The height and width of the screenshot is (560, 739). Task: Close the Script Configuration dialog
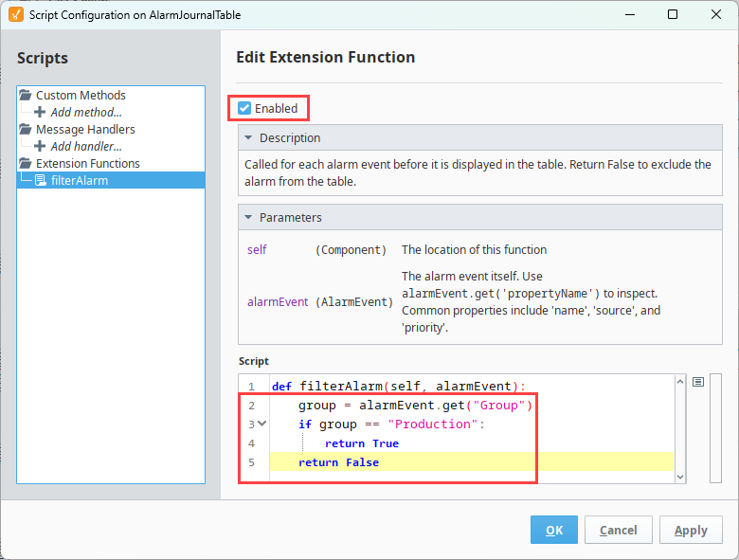(716, 14)
